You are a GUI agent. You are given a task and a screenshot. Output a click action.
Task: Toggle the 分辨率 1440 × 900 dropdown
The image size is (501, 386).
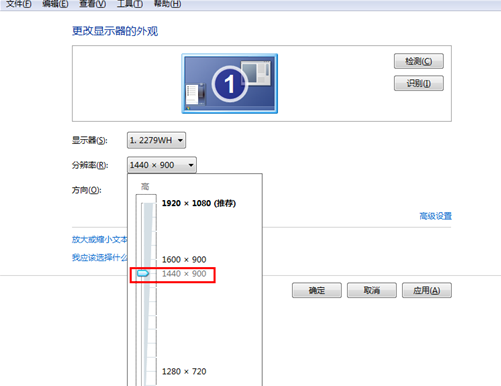(x=162, y=165)
